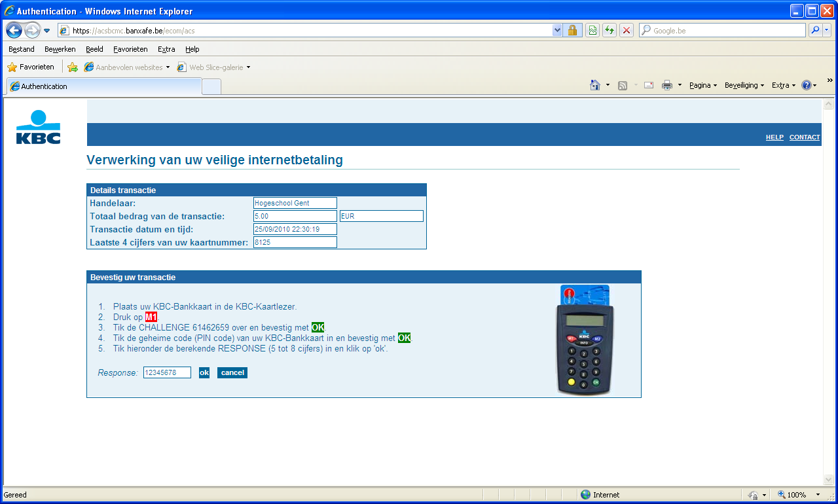838x504 pixels.
Task: Click the transaction amount field 5.00
Action: coord(295,216)
